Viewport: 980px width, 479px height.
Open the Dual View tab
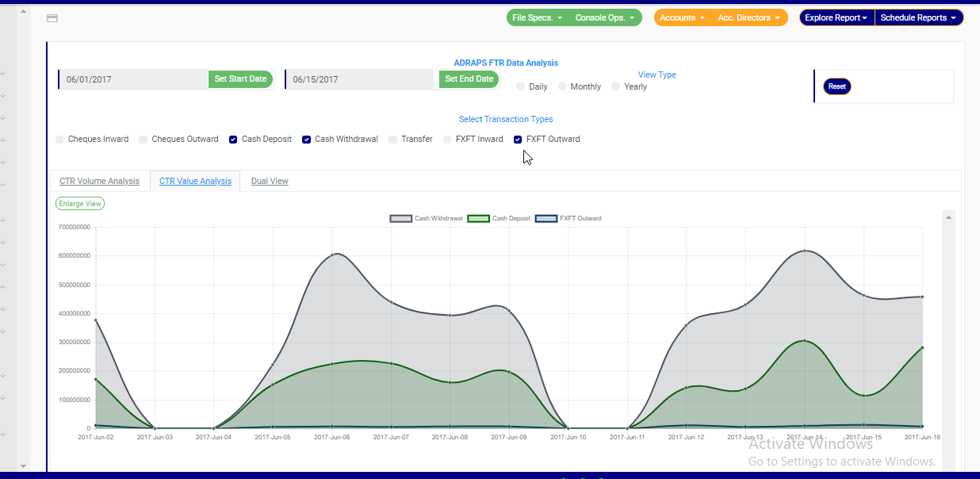[270, 181]
